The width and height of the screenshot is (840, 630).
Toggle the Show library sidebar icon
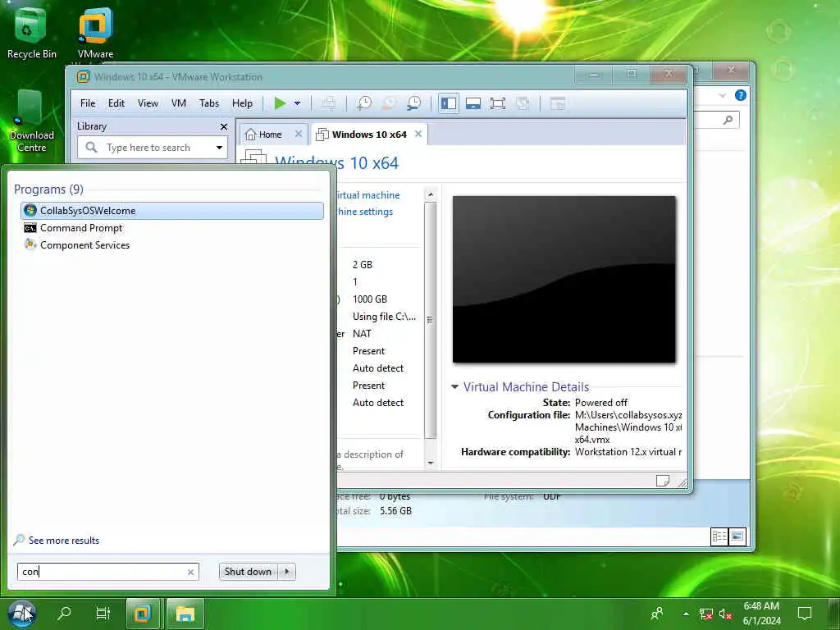point(449,103)
